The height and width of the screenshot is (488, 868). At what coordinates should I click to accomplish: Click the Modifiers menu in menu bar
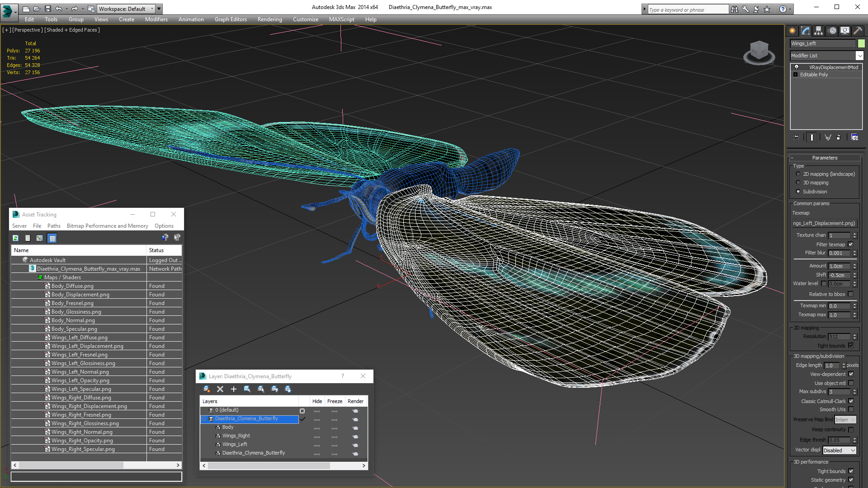pos(155,19)
